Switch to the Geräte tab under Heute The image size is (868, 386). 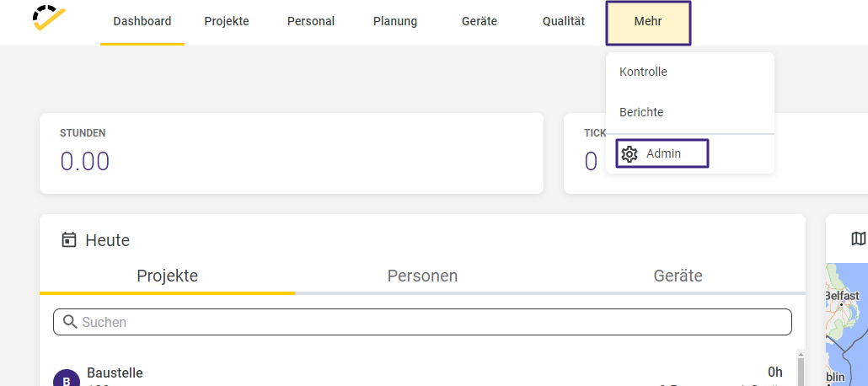click(678, 276)
